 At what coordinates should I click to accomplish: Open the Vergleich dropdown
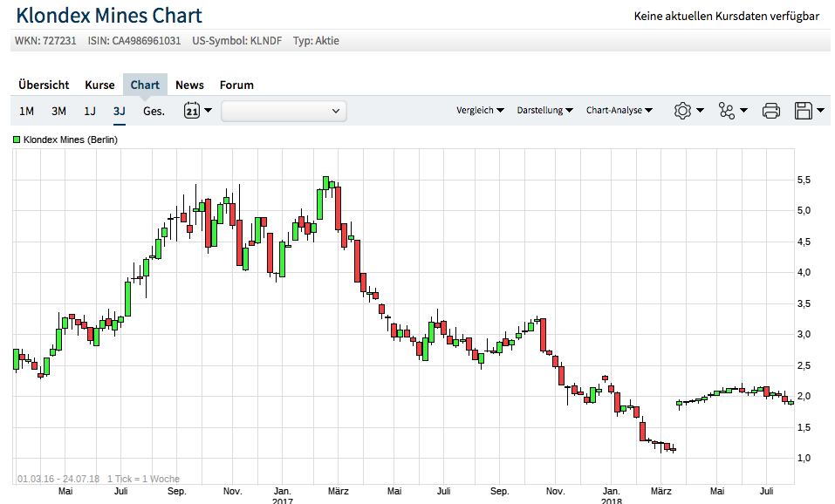point(480,111)
